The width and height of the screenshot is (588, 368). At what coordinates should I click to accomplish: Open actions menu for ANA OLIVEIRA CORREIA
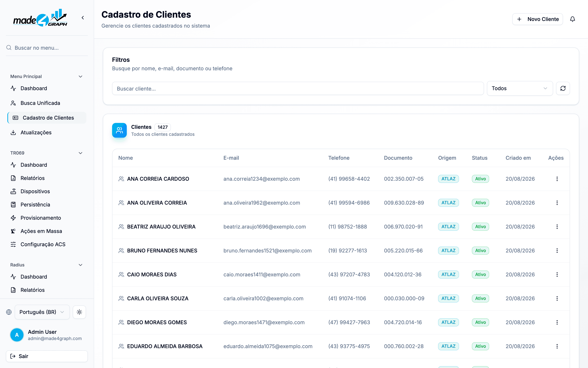[557, 203]
